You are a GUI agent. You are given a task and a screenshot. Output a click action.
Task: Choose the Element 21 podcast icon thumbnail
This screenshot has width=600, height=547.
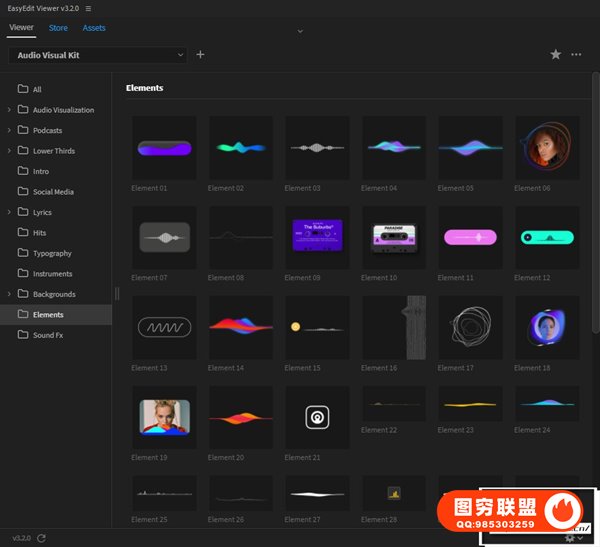[x=316, y=417]
